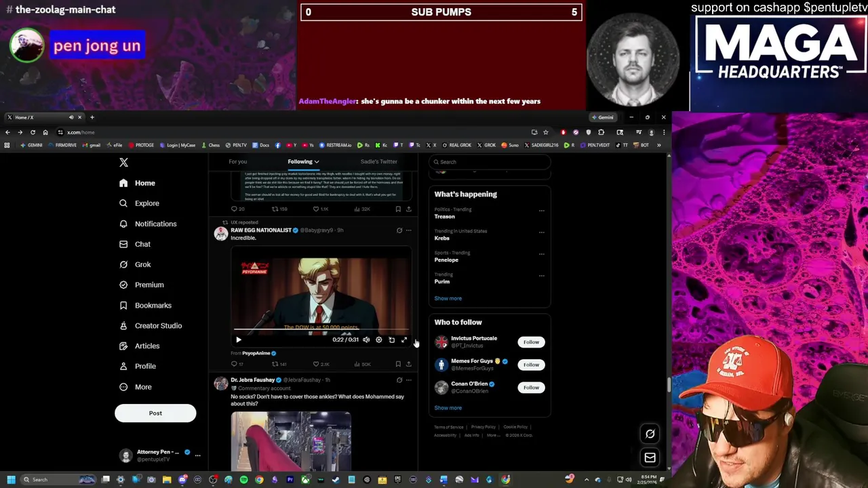Image resolution: width=868 pixels, height=488 pixels.
Task: Bookmark the RAW EGG NATIONALIST post
Action: pyautogui.click(x=398, y=365)
